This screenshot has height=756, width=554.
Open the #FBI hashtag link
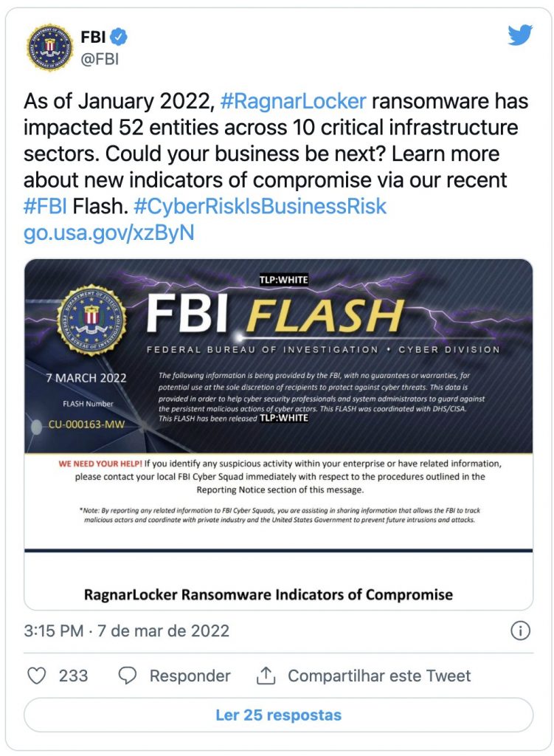(x=45, y=206)
